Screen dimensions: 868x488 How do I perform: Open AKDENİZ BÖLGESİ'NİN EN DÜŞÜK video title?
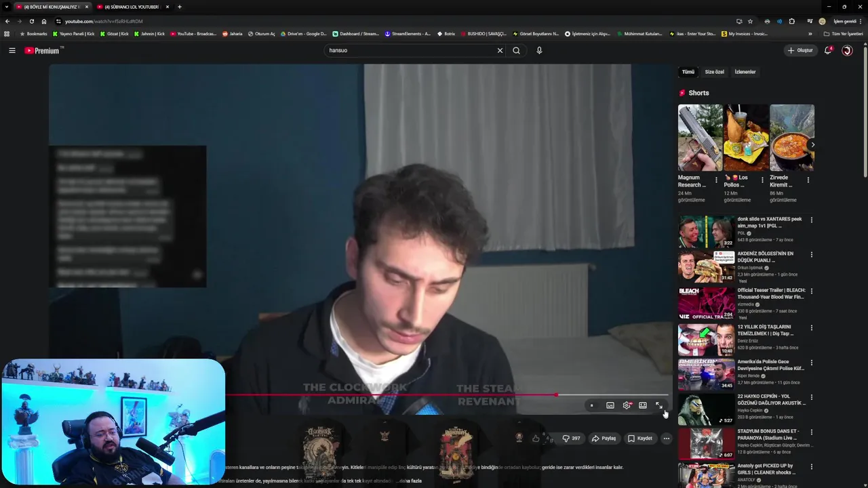(x=766, y=257)
